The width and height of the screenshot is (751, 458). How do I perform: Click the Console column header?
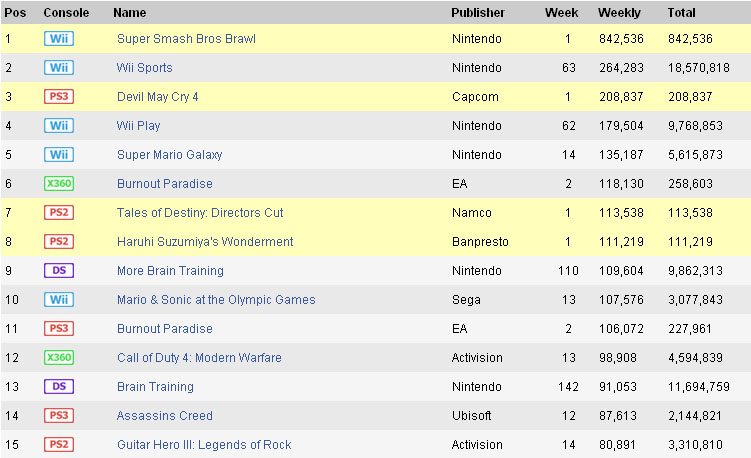coord(66,13)
